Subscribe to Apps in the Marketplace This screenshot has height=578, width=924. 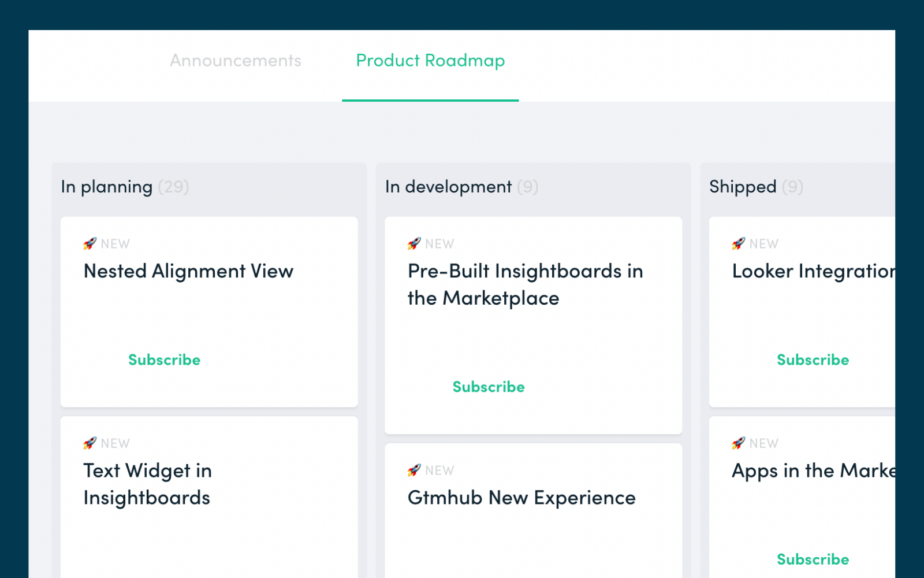[x=813, y=559]
